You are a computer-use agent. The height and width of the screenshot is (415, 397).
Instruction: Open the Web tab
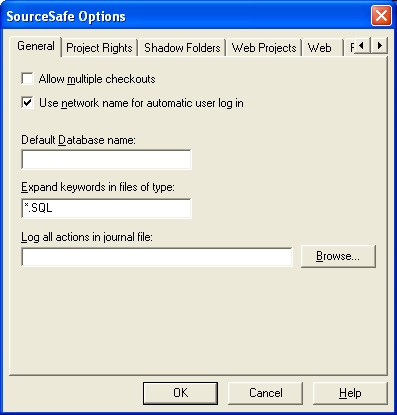point(319,48)
